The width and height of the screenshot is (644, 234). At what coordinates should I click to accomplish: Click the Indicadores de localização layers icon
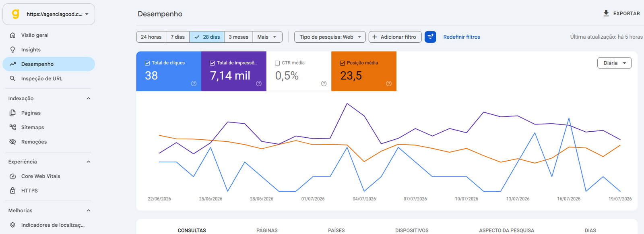point(13,225)
